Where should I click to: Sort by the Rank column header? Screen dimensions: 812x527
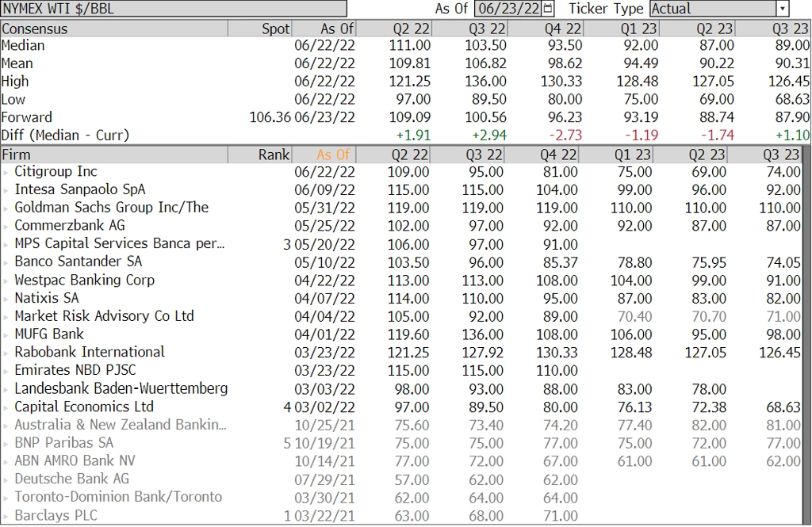pyautogui.click(x=259, y=155)
